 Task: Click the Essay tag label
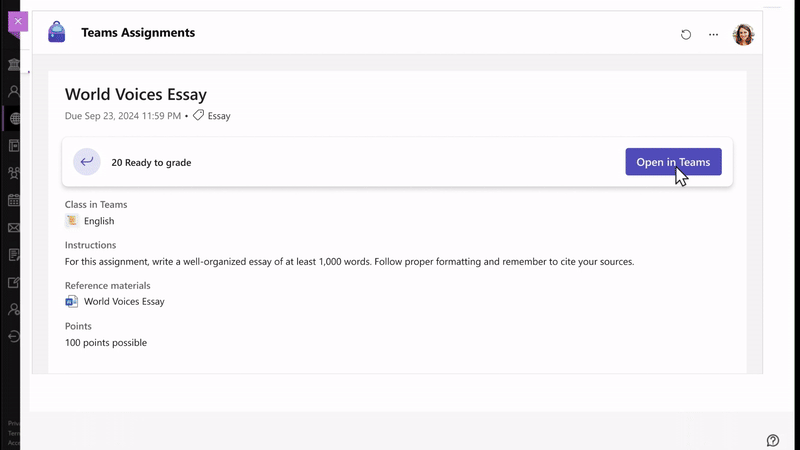tap(219, 116)
